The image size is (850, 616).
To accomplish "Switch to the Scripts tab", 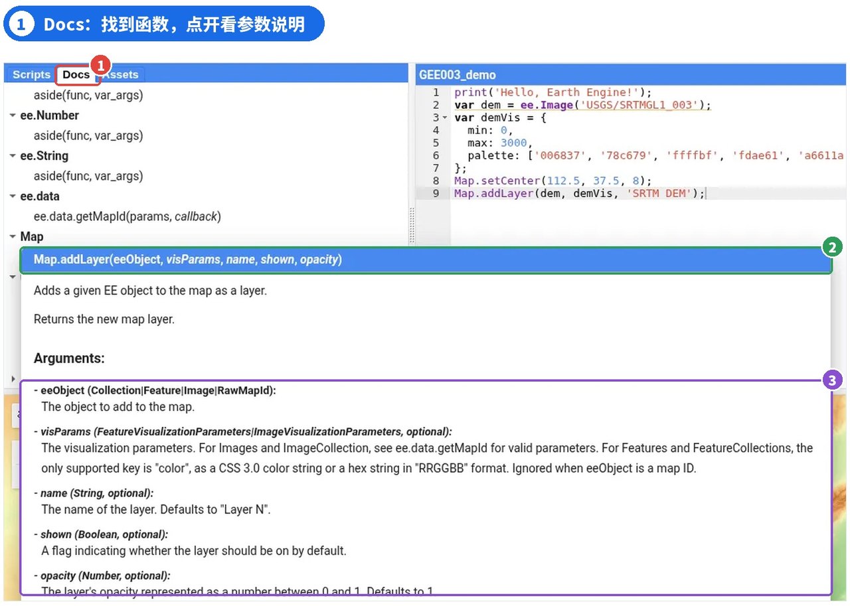I will tap(31, 74).
